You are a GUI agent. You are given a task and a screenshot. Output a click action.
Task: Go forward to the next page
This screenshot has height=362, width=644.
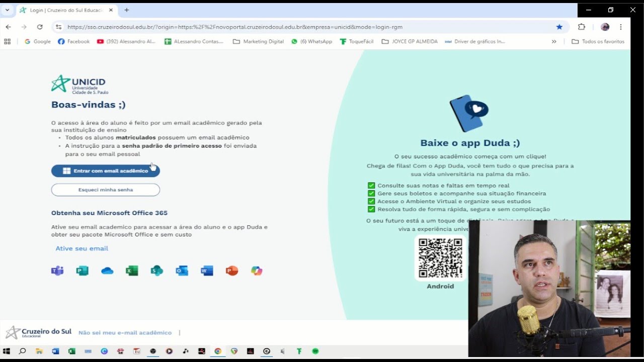(x=24, y=27)
